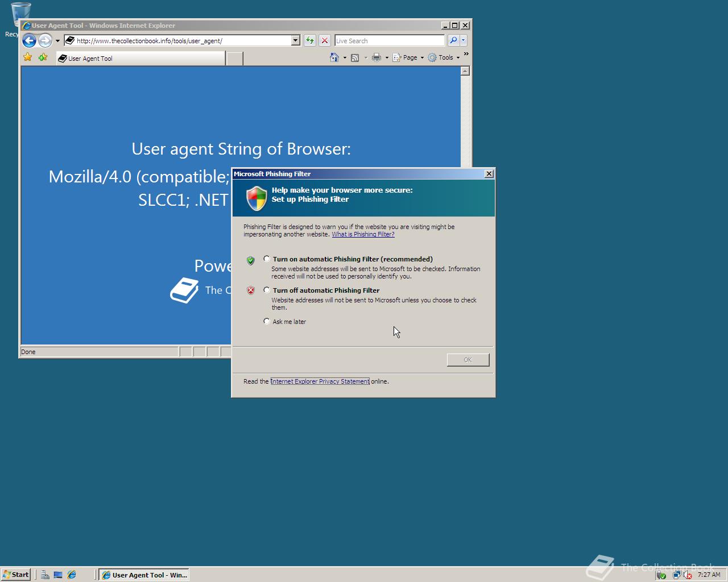Click the network connection tray icon

click(676, 575)
